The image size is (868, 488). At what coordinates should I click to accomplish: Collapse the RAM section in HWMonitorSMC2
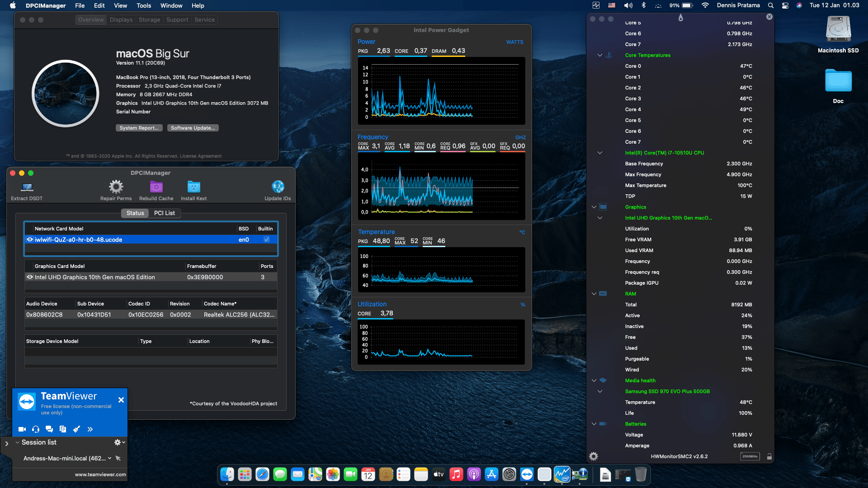point(594,294)
